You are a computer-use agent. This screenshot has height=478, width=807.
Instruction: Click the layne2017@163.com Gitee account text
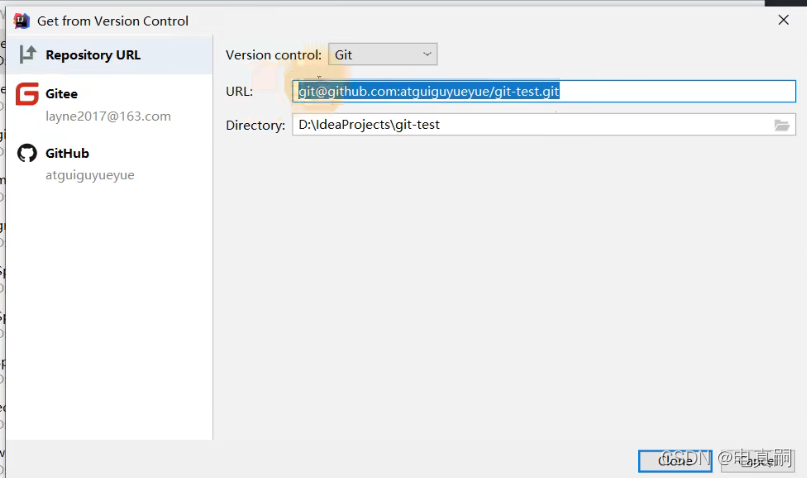tap(108, 116)
